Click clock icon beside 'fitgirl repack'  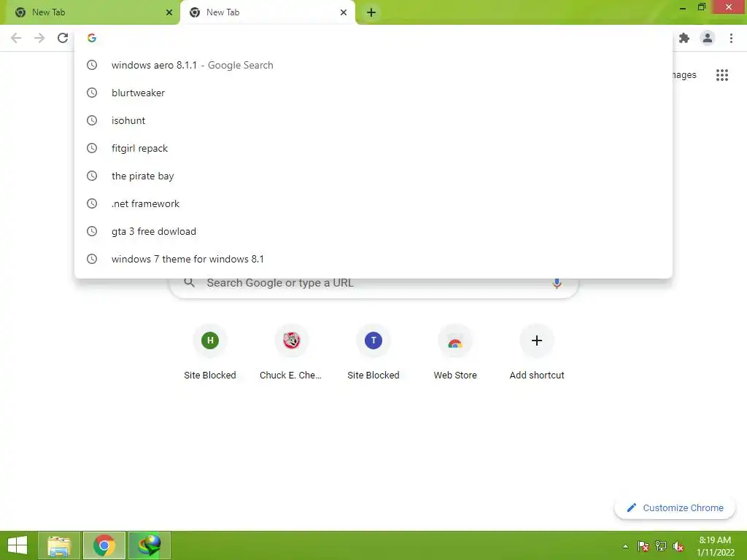[92, 148]
